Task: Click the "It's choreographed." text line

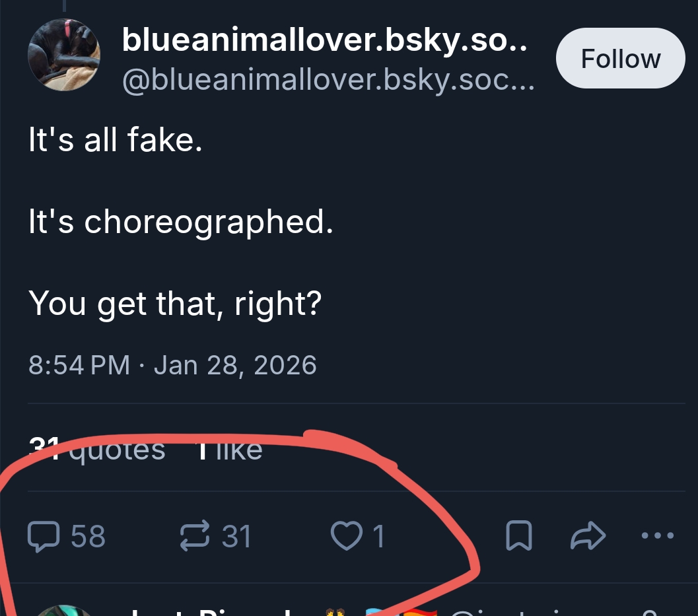Action: (181, 222)
